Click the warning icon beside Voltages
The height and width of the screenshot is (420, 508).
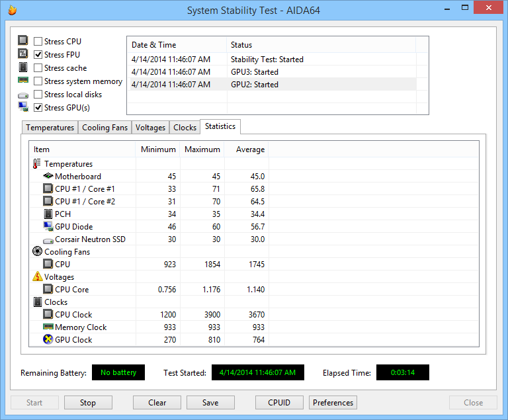coord(37,277)
